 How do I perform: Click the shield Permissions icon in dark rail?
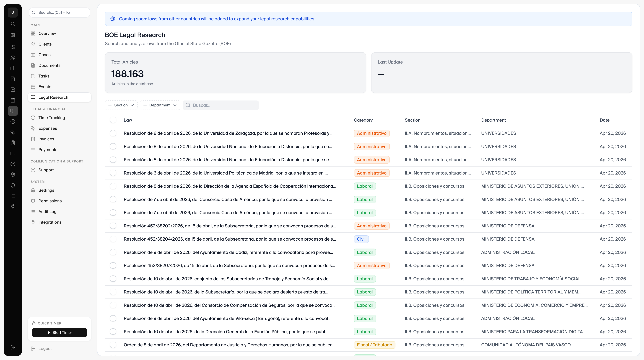13,185
